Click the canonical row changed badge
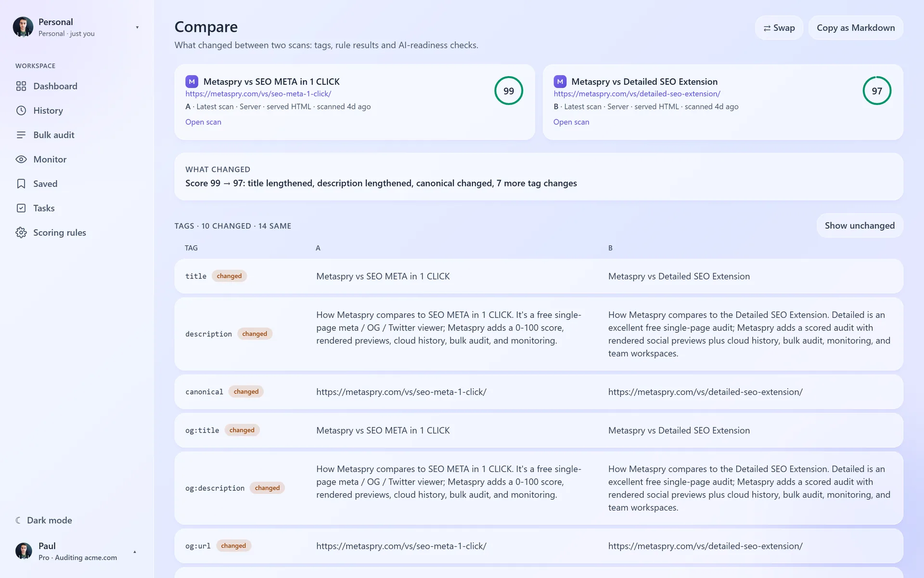924x578 pixels. [246, 392]
